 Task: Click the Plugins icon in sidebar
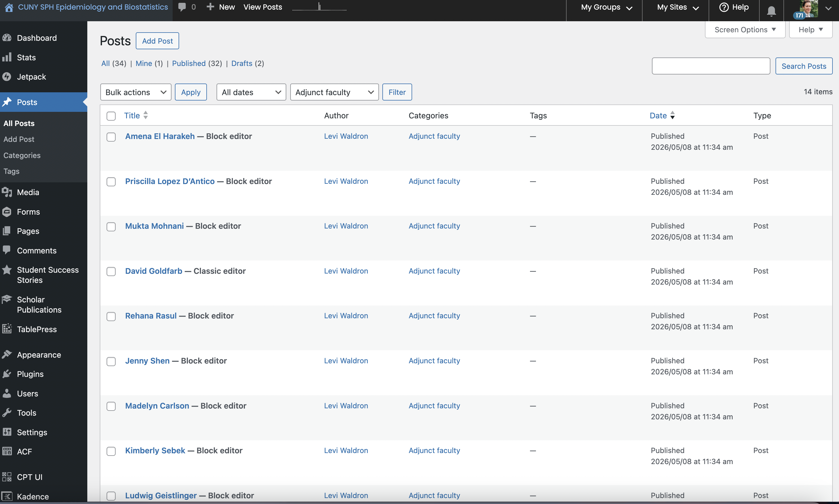(x=7, y=374)
